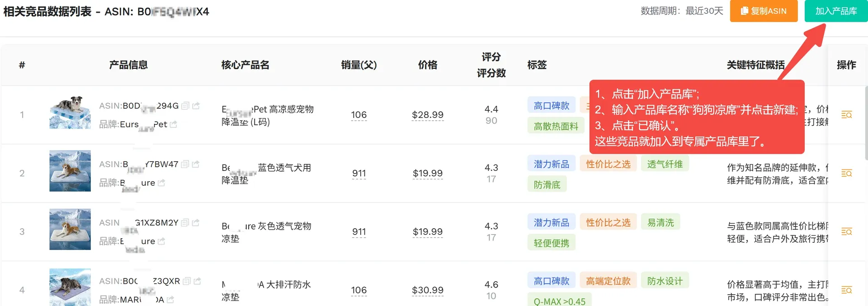
Task: Click the $28.99 price
Action: [428, 115]
